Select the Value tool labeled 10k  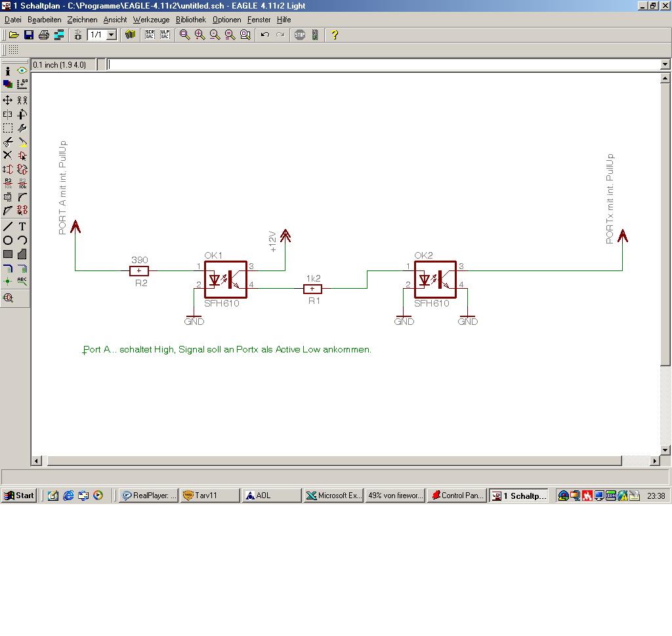click(x=22, y=183)
